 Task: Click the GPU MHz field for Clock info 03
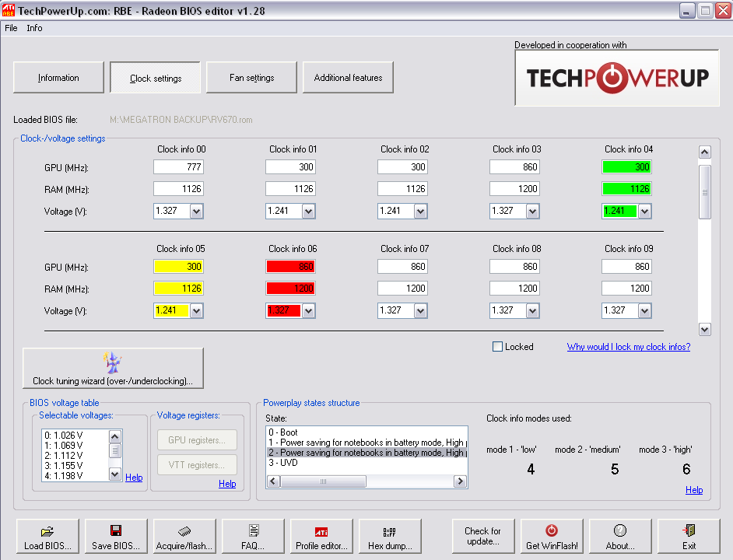[x=515, y=167]
